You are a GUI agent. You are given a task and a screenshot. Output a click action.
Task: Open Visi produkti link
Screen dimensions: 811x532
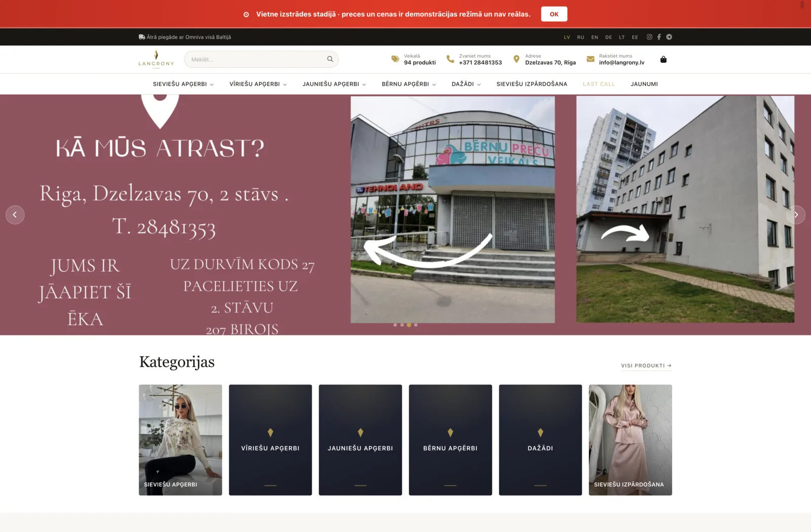pyautogui.click(x=646, y=365)
